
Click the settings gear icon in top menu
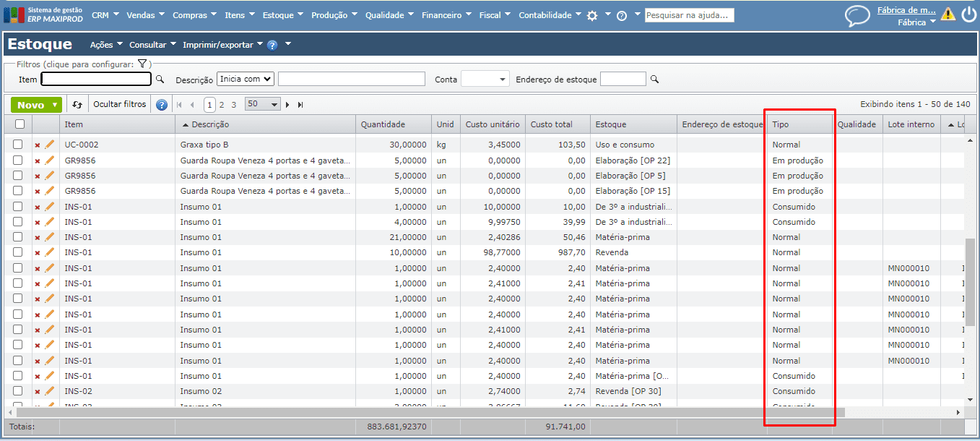592,15
